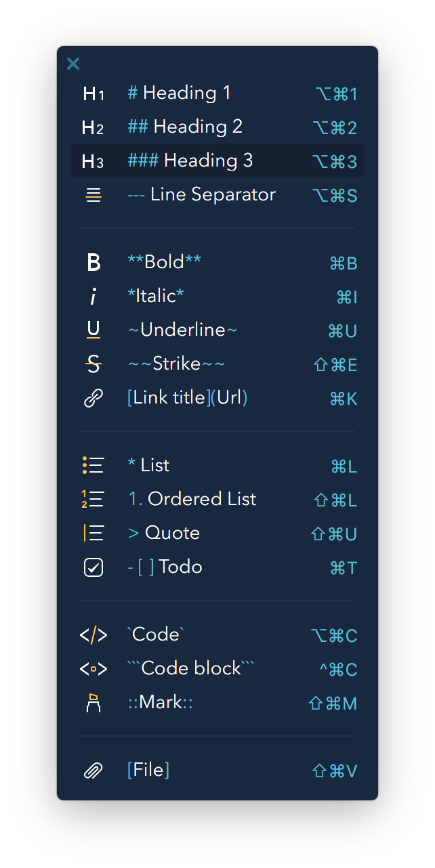Click the bulleted list icon
Screen dimensions: 435x868
point(94,466)
